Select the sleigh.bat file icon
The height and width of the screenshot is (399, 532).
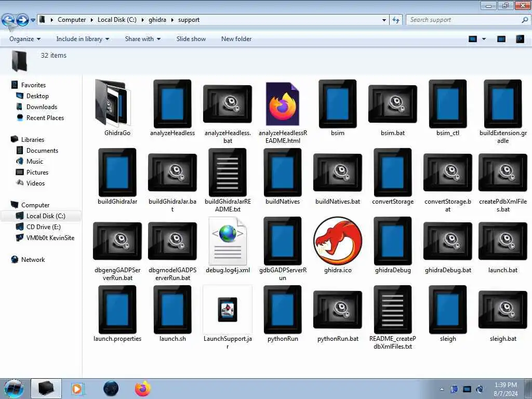coord(503,310)
